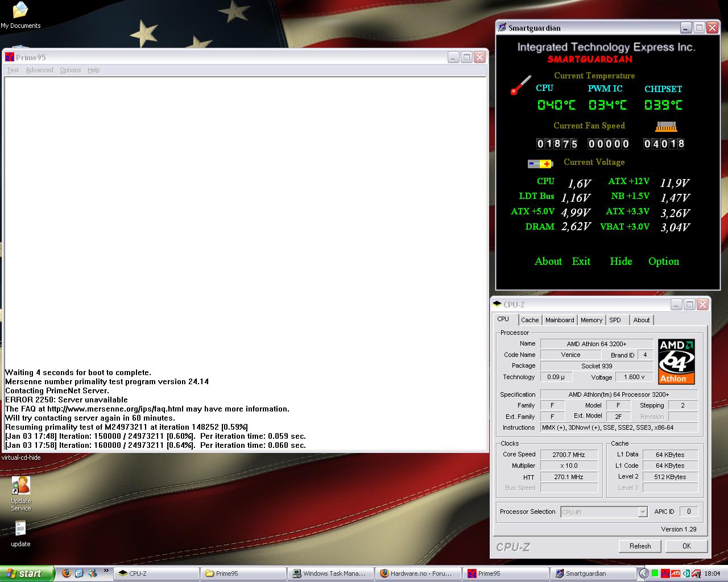Click the DRAM voltage value 2,62V
Viewport: 728px width, 582px height.
click(576, 226)
